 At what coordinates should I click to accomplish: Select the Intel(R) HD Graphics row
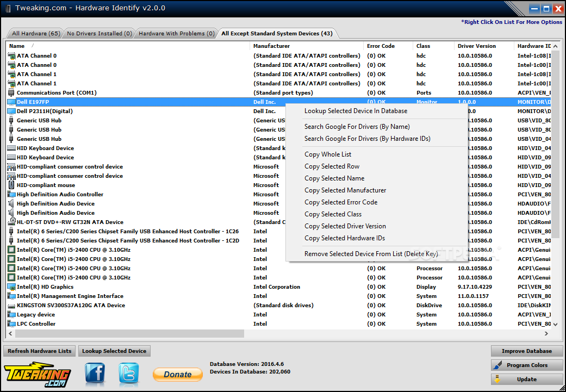click(x=279, y=287)
